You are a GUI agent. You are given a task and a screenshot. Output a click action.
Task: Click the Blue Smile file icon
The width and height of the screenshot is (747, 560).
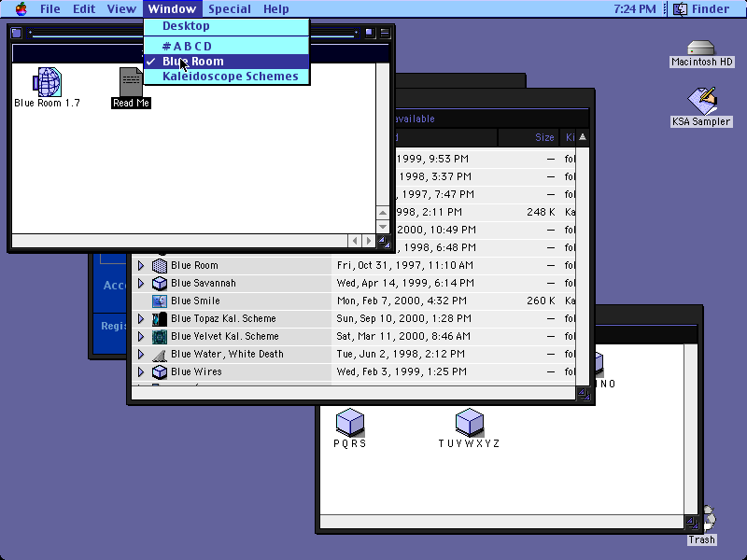pos(160,301)
